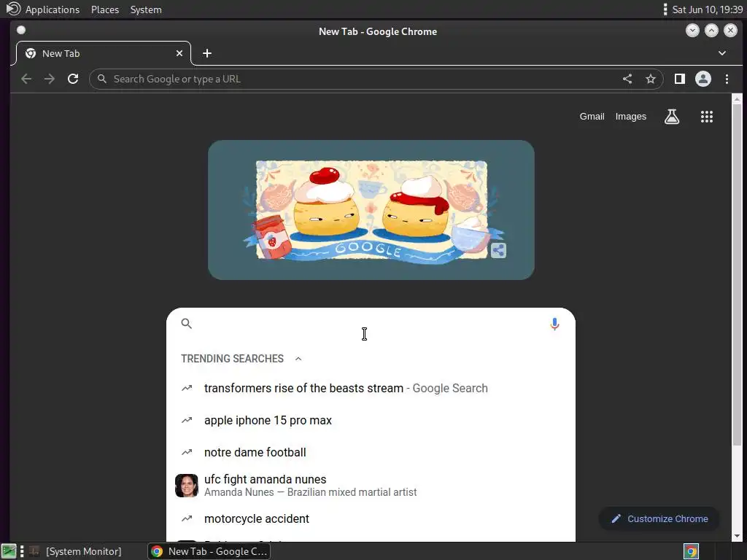Reload the current page
Screen dimensions: 747x560
pyautogui.click(x=73, y=79)
